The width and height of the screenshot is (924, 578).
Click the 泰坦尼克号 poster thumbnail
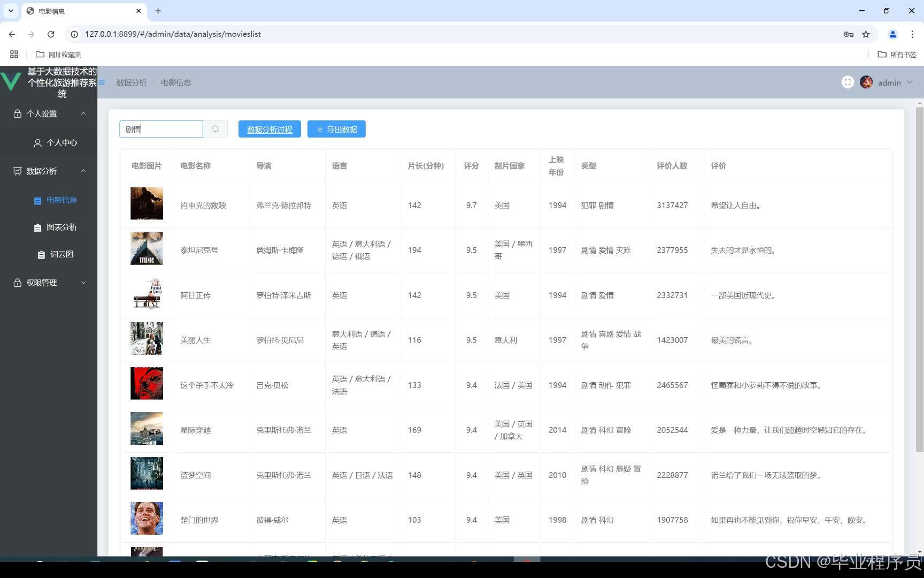pos(147,248)
